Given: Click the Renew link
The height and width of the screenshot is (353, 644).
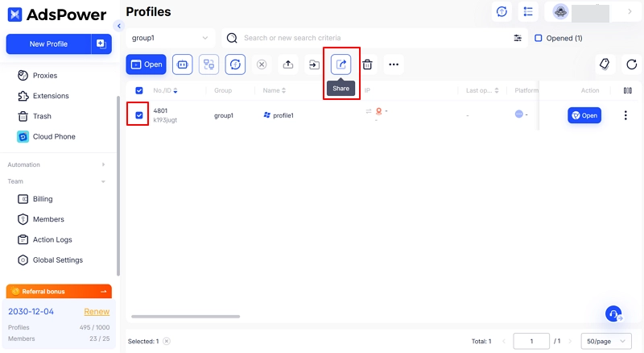Looking at the screenshot, I should tap(97, 311).
